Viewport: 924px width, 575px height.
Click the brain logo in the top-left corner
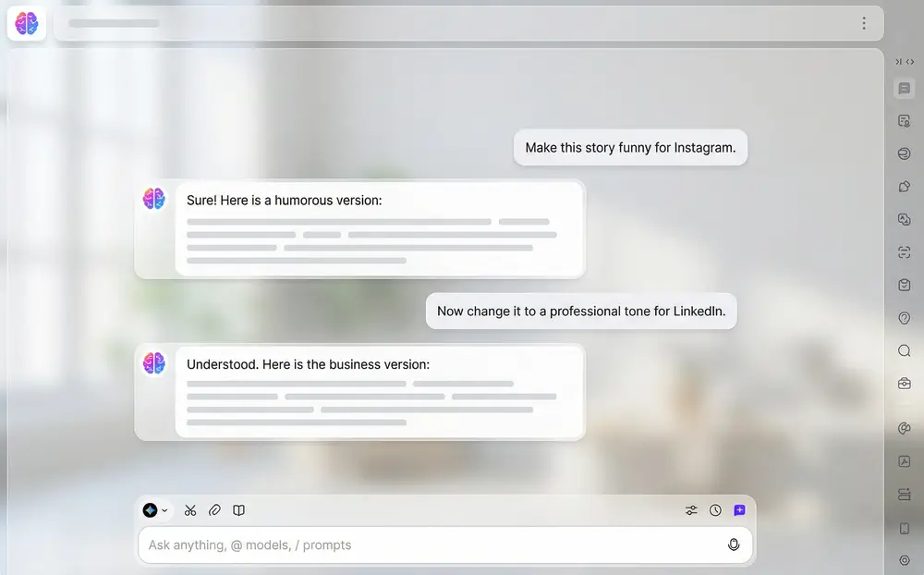click(27, 24)
